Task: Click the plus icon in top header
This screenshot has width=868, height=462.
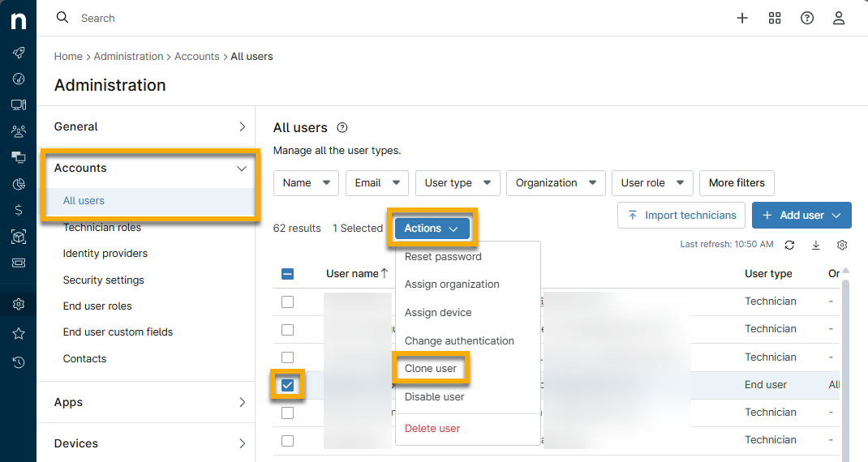Action: pyautogui.click(x=741, y=18)
